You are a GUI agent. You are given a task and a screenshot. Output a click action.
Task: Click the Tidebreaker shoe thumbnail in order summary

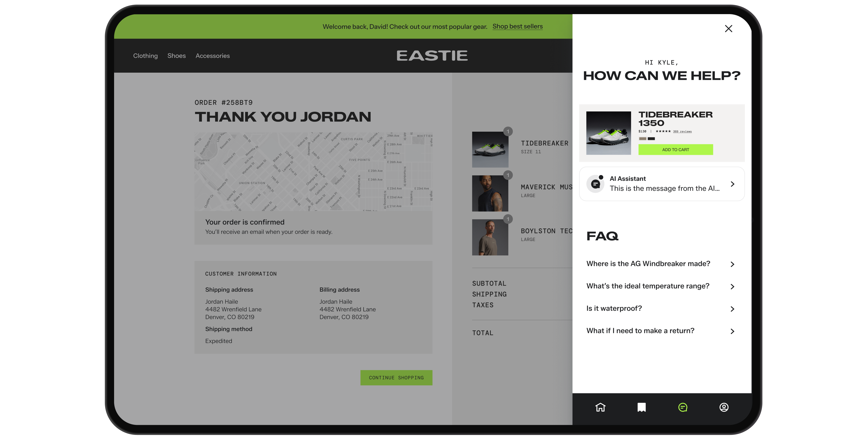(x=490, y=149)
